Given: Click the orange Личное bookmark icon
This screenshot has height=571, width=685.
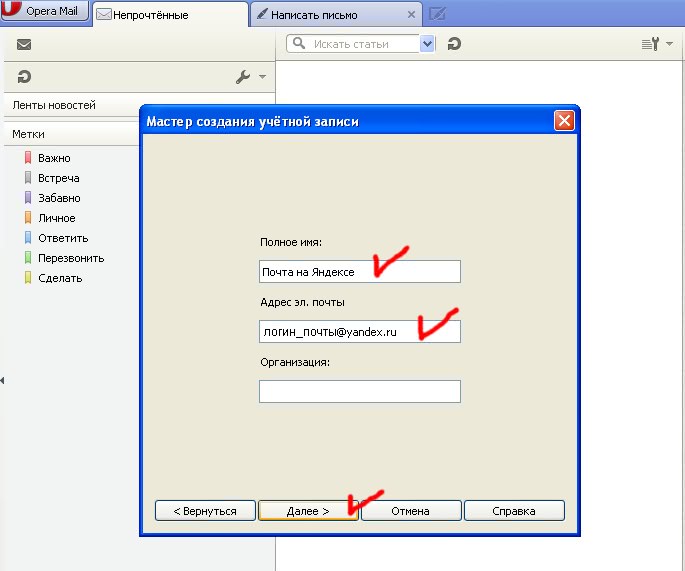Looking at the screenshot, I should pos(28,218).
